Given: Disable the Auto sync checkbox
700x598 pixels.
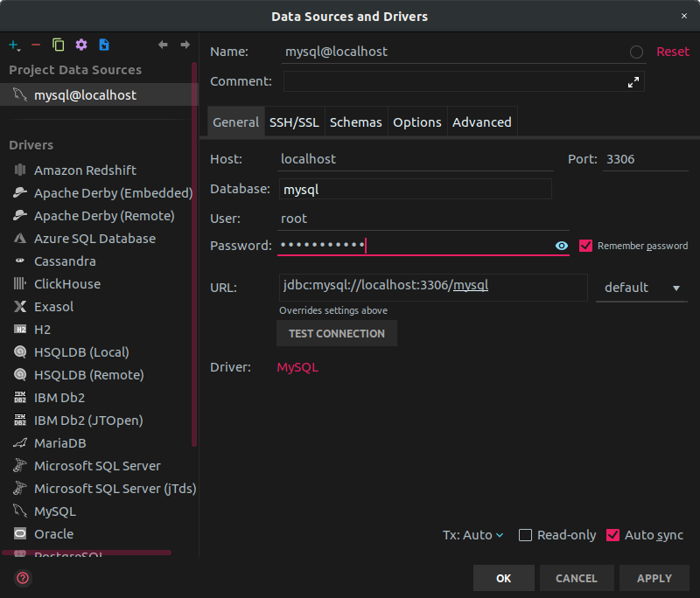Looking at the screenshot, I should point(612,535).
